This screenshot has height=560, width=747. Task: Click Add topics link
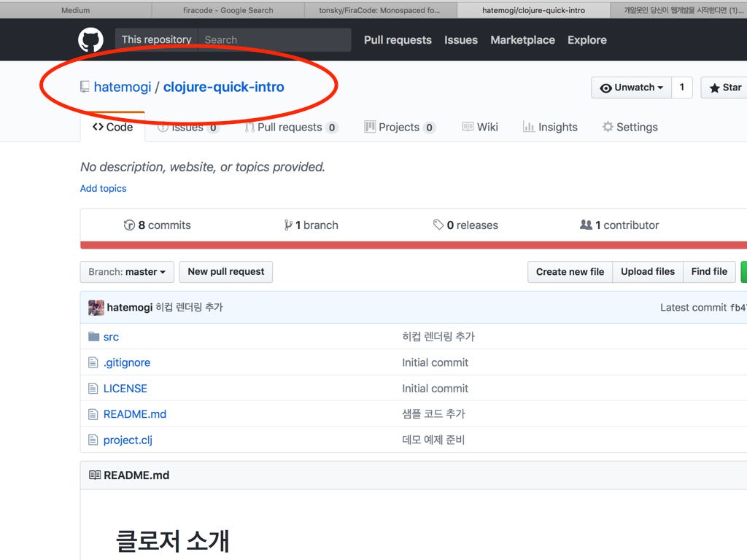pyautogui.click(x=104, y=188)
